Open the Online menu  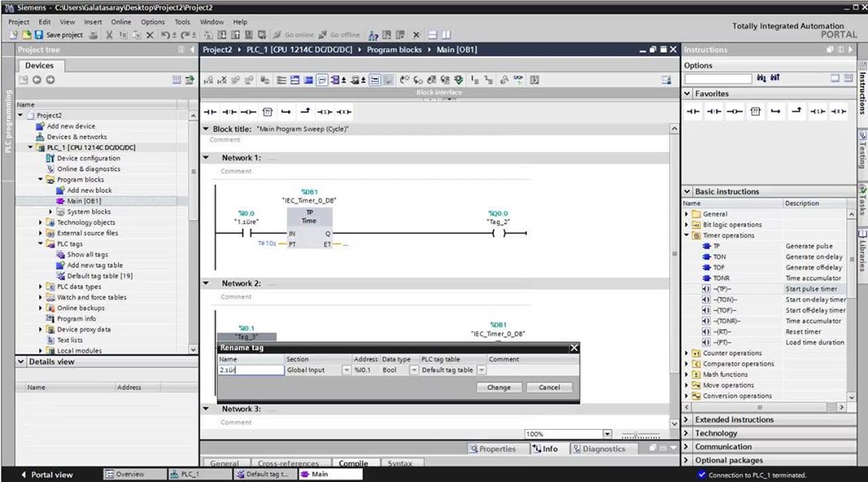coord(121,22)
